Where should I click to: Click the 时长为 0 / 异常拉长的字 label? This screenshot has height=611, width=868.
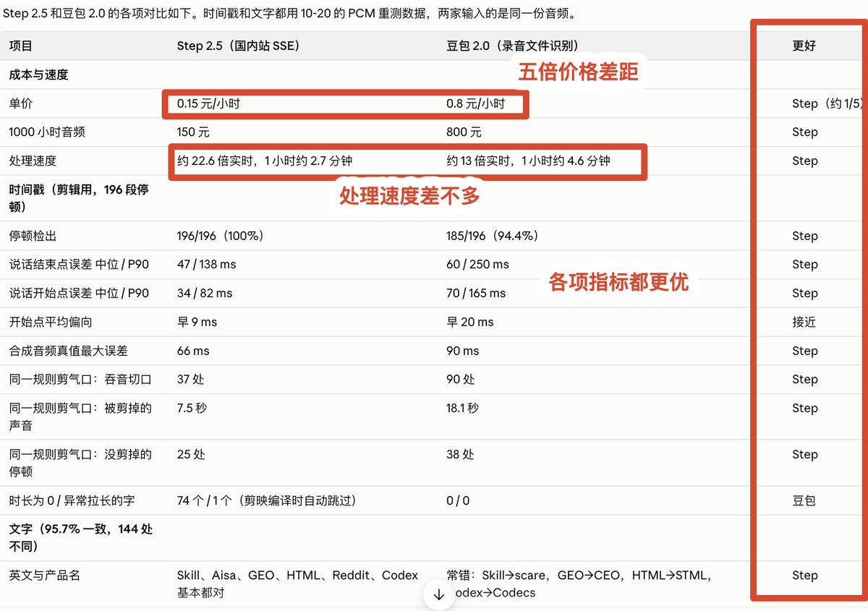click(72, 500)
